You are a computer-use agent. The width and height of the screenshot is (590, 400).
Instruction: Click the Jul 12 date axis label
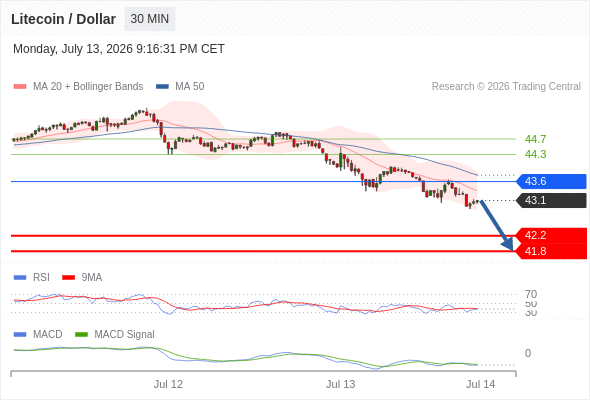(168, 384)
